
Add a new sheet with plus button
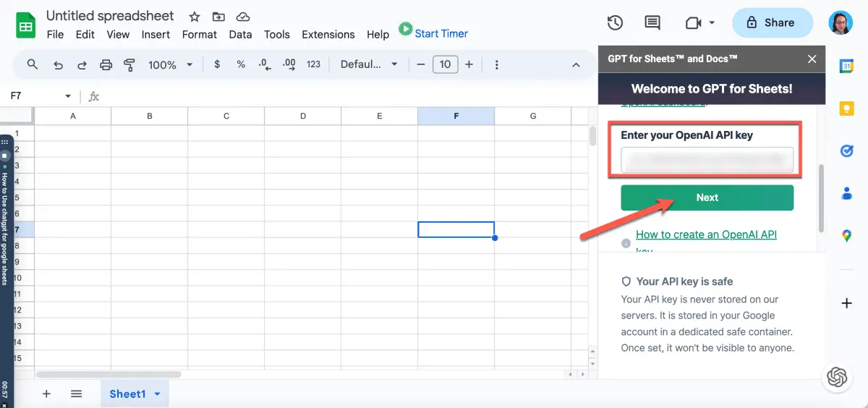46,394
